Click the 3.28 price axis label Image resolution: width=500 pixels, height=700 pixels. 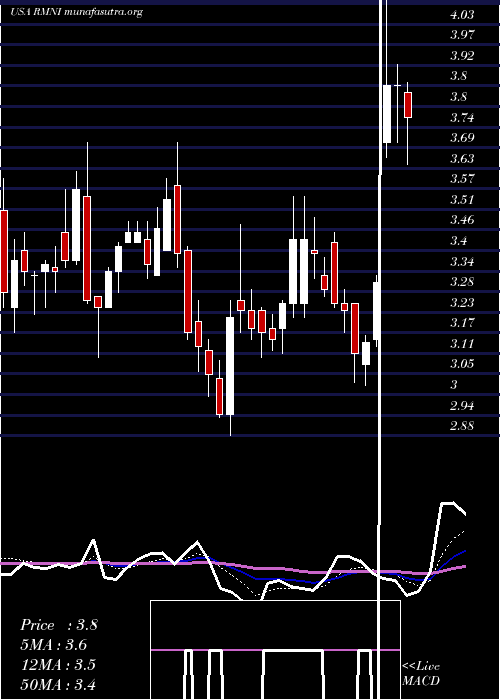tap(462, 282)
